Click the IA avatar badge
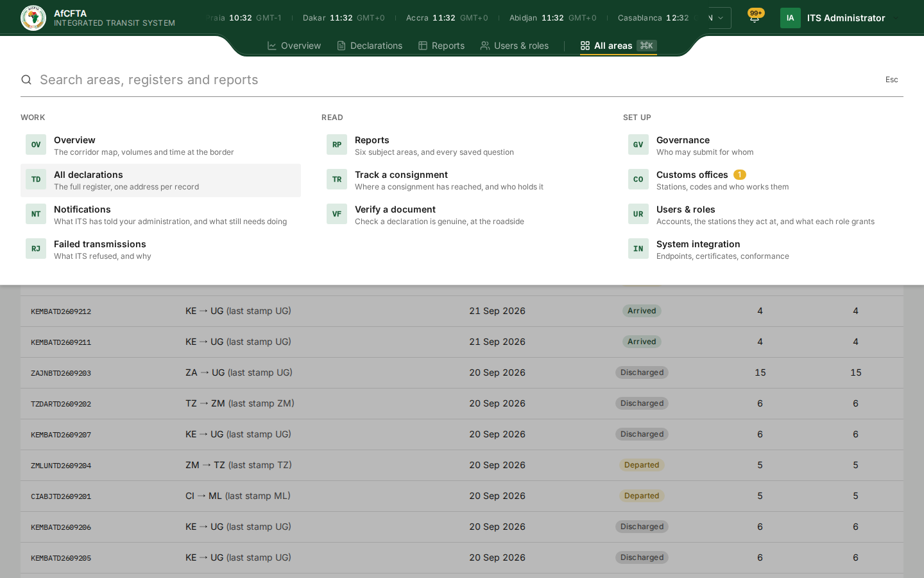Image resolution: width=924 pixels, height=578 pixels. coord(791,18)
